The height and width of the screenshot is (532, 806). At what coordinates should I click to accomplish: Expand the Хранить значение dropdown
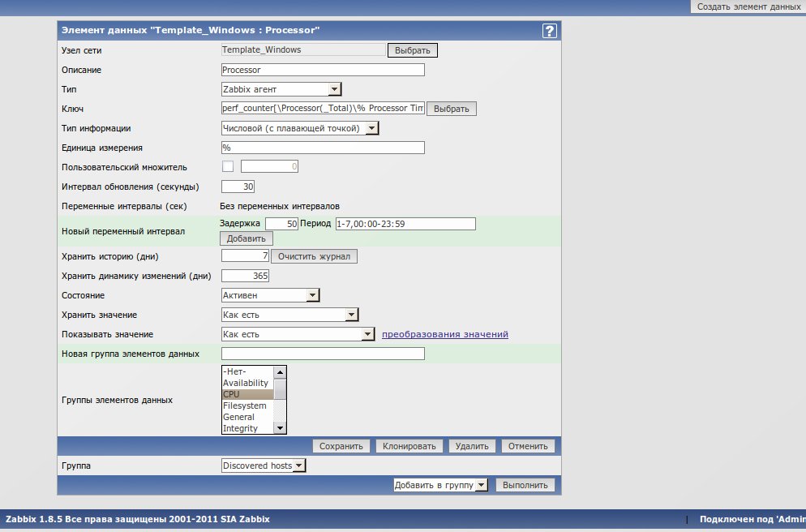tap(289, 315)
